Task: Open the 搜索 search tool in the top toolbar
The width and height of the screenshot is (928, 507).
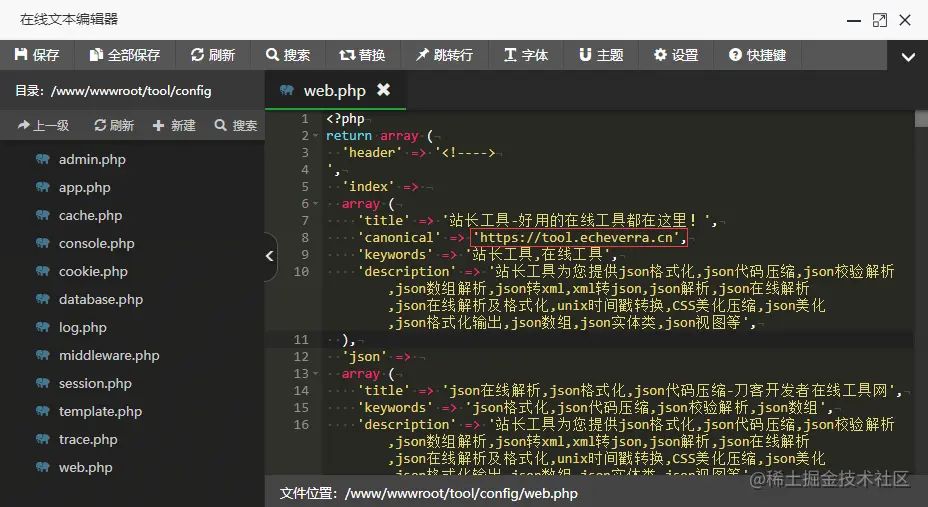Action: point(288,55)
